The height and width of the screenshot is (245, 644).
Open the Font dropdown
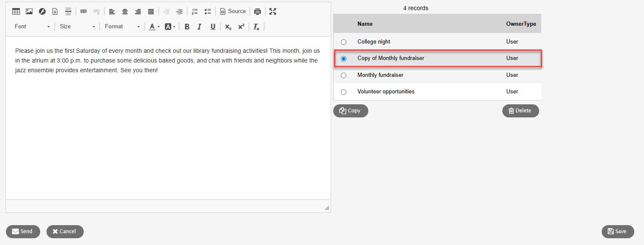pos(32,26)
